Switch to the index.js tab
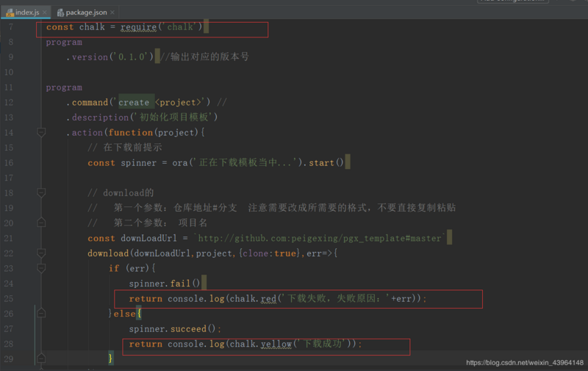 (x=27, y=12)
